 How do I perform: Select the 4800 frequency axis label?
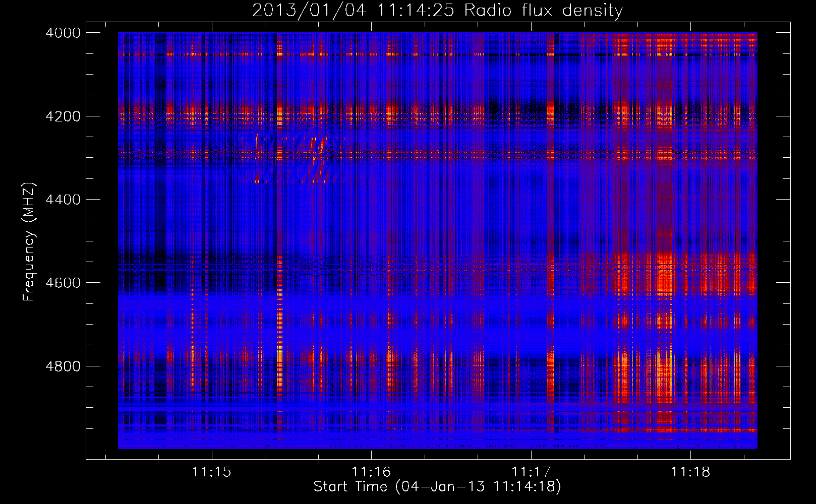pos(63,366)
